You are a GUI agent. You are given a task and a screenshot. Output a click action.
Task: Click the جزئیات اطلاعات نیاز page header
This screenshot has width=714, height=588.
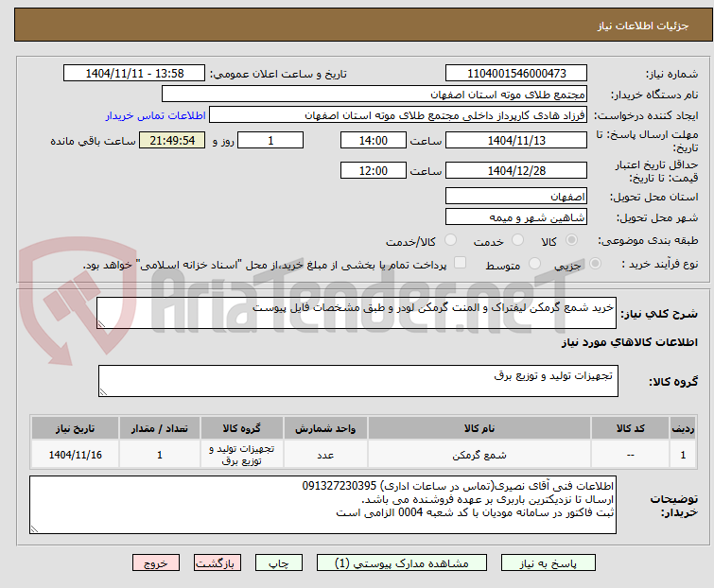click(x=642, y=26)
